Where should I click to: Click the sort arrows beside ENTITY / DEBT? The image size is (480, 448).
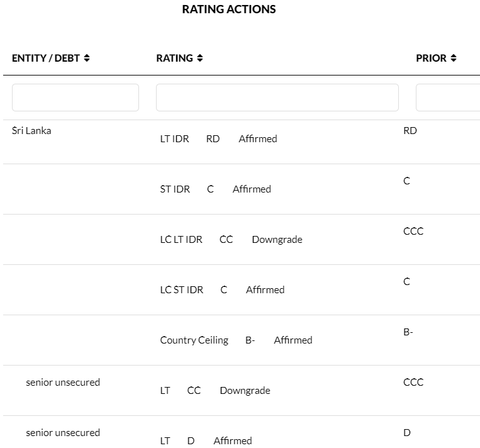87,59
